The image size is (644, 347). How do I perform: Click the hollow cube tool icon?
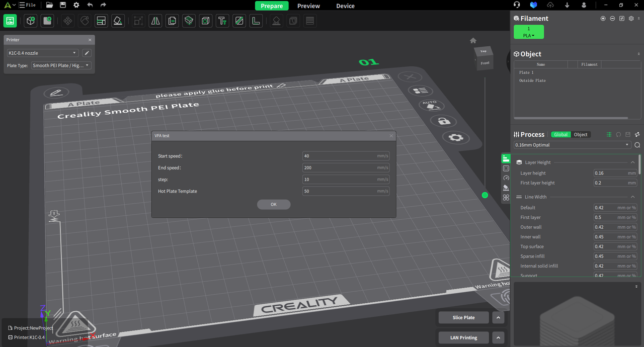pyautogui.click(x=205, y=21)
